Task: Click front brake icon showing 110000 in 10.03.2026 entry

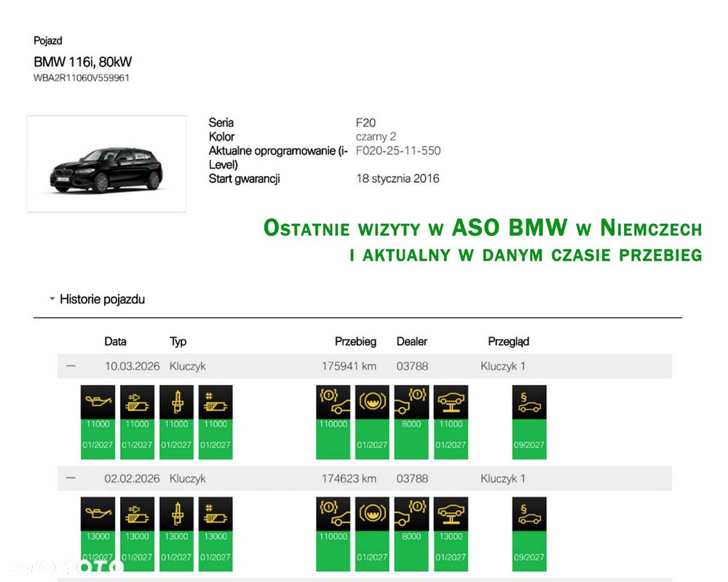Action: [x=333, y=402]
